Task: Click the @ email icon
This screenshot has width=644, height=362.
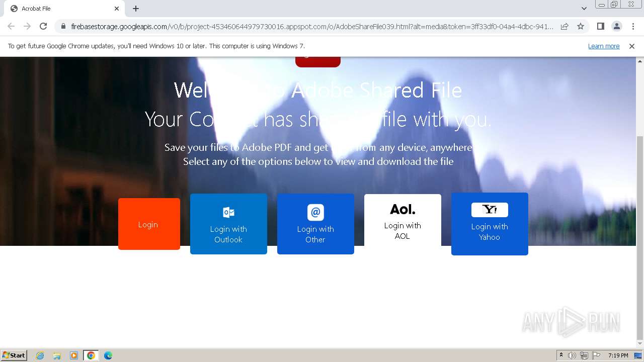Action: point(315,212)
